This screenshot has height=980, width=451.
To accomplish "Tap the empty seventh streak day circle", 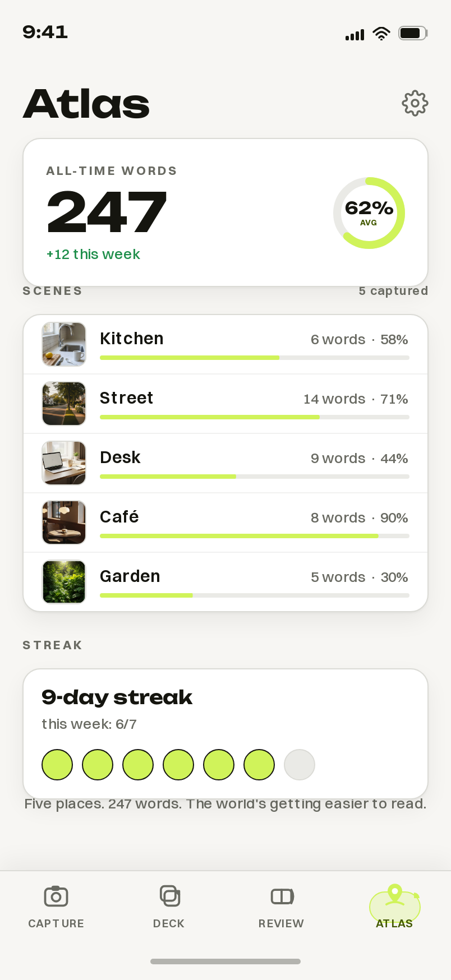I will click(x=300, y=765).
